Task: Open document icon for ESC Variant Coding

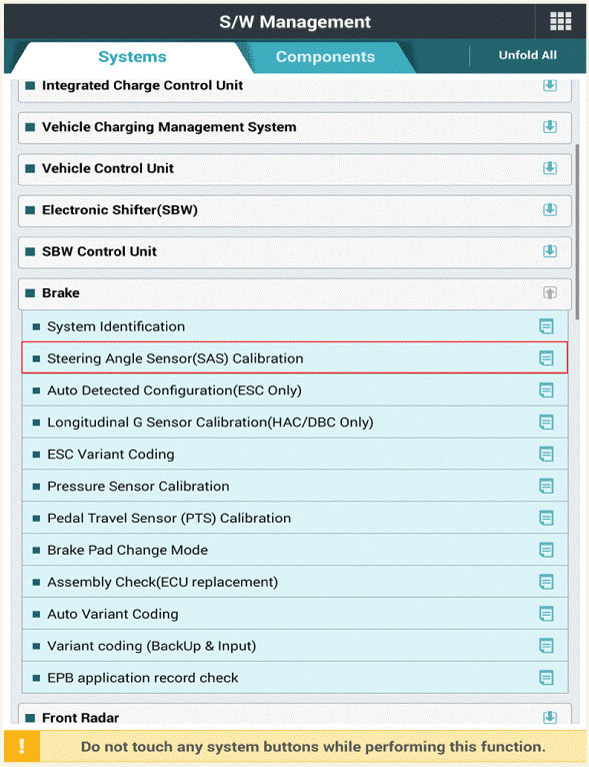Action: [x=546, y=454]
